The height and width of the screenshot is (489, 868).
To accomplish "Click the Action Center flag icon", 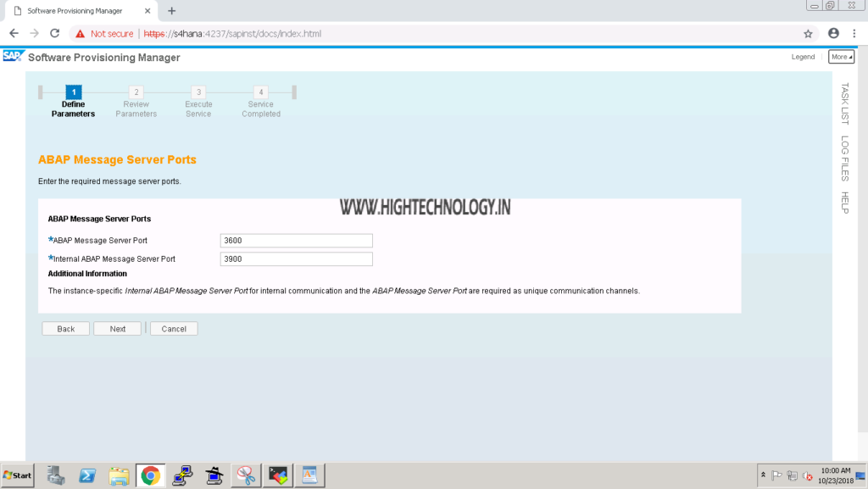I will click(x=776, y=475).
